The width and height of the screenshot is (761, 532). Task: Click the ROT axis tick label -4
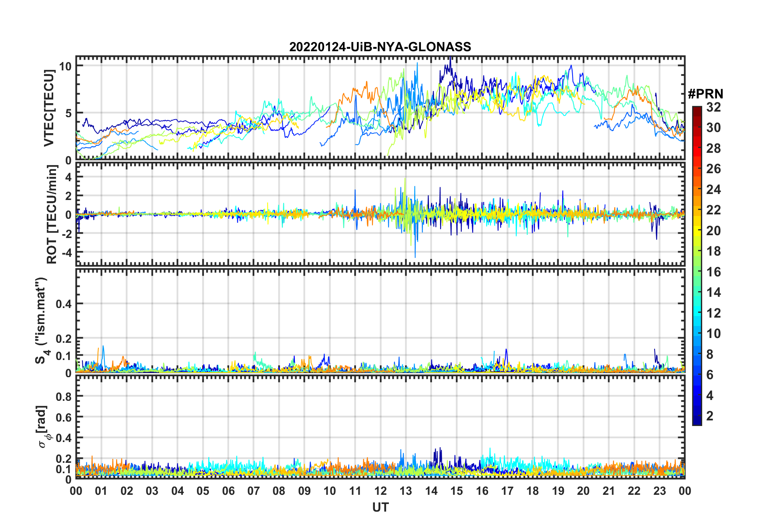pyautogui.click(x=67, y=252)
